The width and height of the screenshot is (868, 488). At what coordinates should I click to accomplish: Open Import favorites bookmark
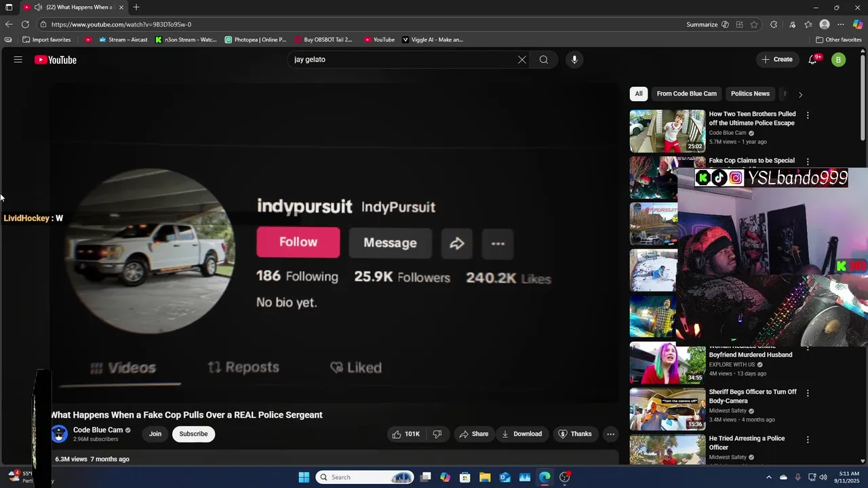(46, 40)
